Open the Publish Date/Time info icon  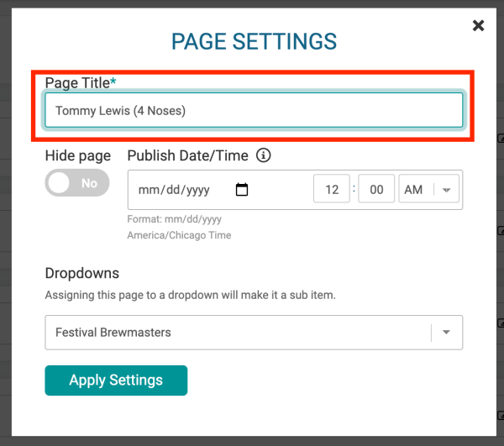(263, 155)
